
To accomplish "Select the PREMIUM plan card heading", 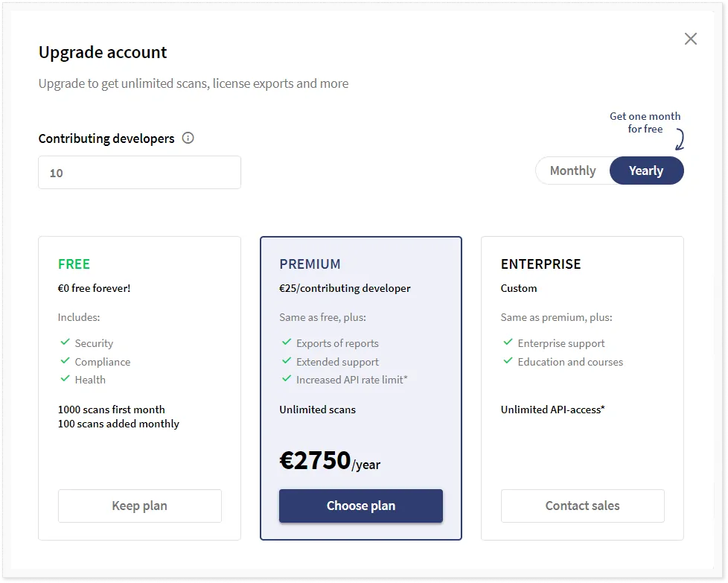I will (x=310, y=264).
